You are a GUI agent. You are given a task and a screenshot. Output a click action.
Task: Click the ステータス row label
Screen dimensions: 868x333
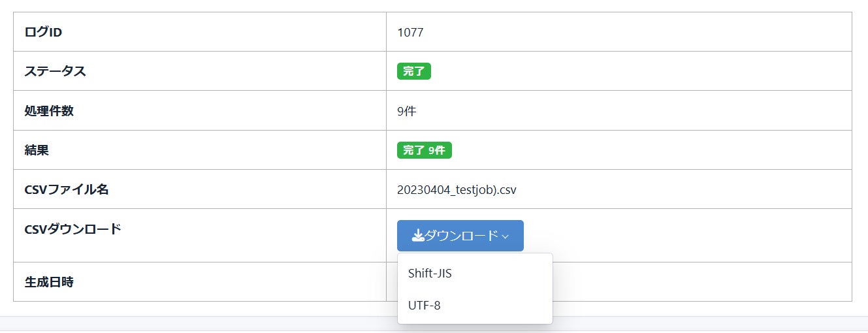(55, 71)
